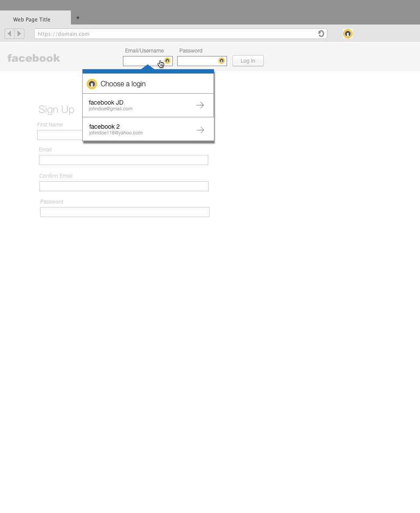This screenshot has height=513, width=420.
Task: Click the login manager icon inside Email/Username field
Action: [167, 61]
